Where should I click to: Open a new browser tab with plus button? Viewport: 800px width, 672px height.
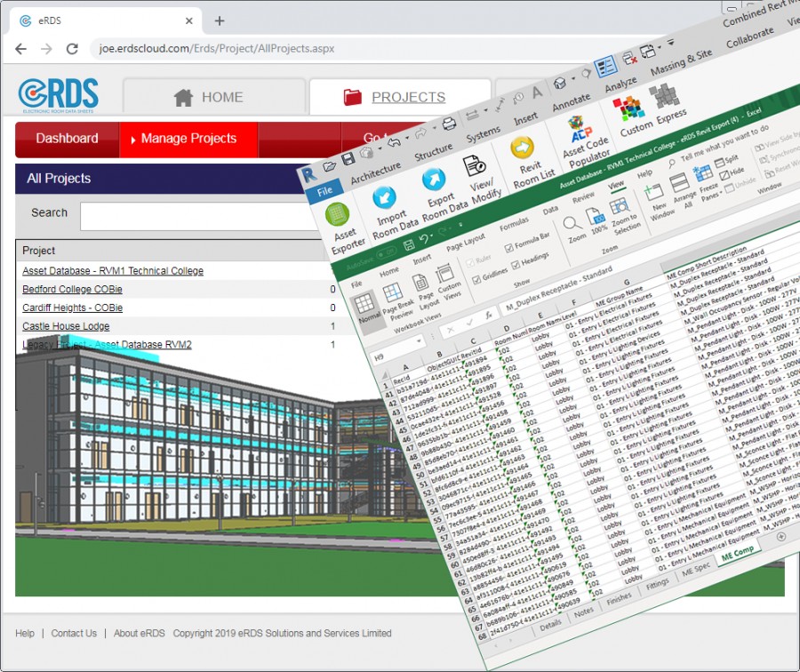point(220,21)
